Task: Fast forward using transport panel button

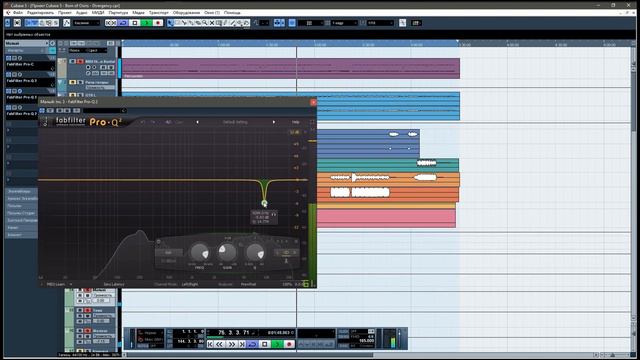Action: pyautogui.click(x=231, y=344)
